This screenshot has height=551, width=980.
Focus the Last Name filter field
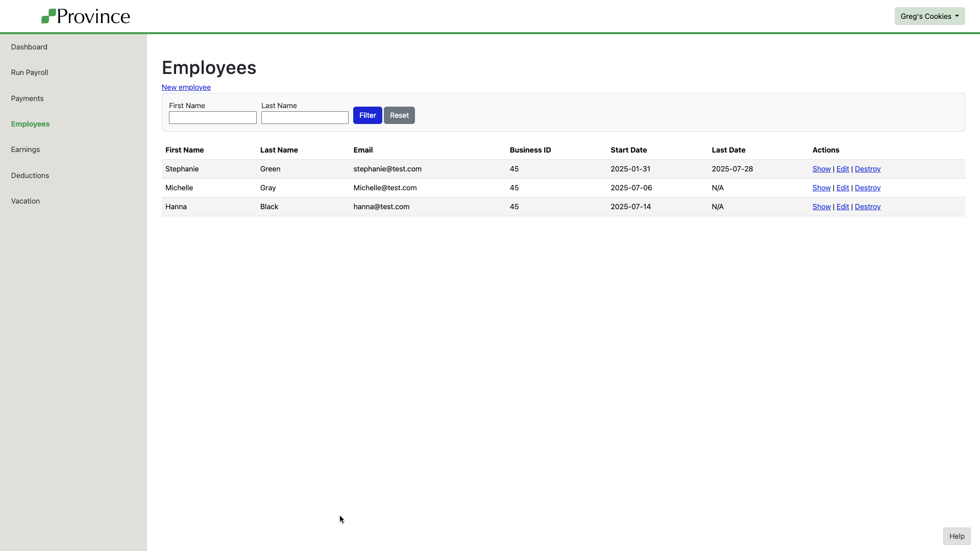pos(305,118)
